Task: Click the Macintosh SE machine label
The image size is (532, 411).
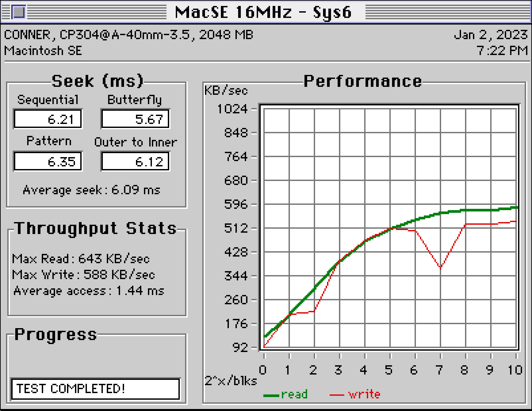Action: 43,51
